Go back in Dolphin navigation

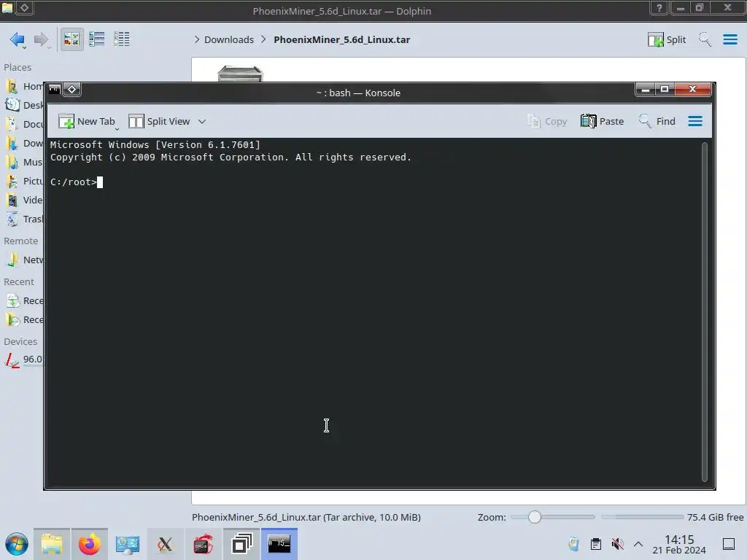[18, 39]
